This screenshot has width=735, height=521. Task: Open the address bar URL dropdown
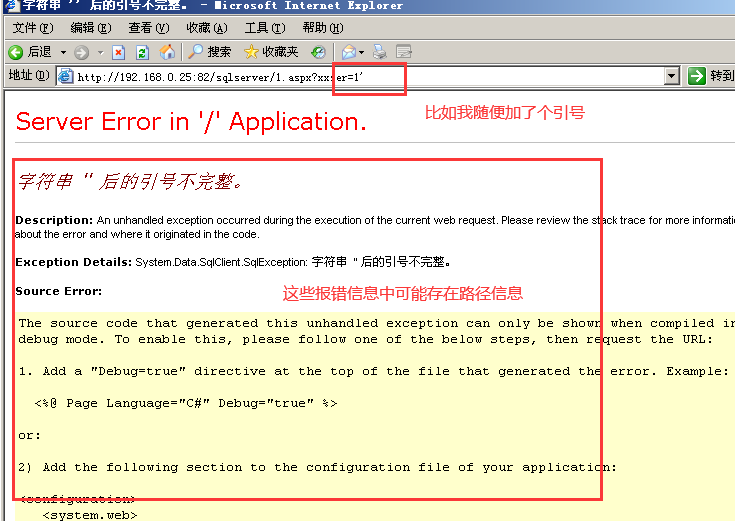672,77
